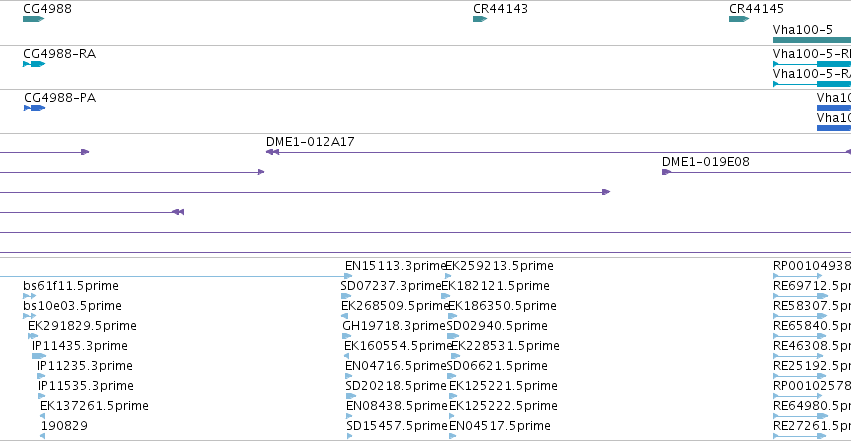
Task: Select the RE64980 EST label
Action: pos(811,406)
